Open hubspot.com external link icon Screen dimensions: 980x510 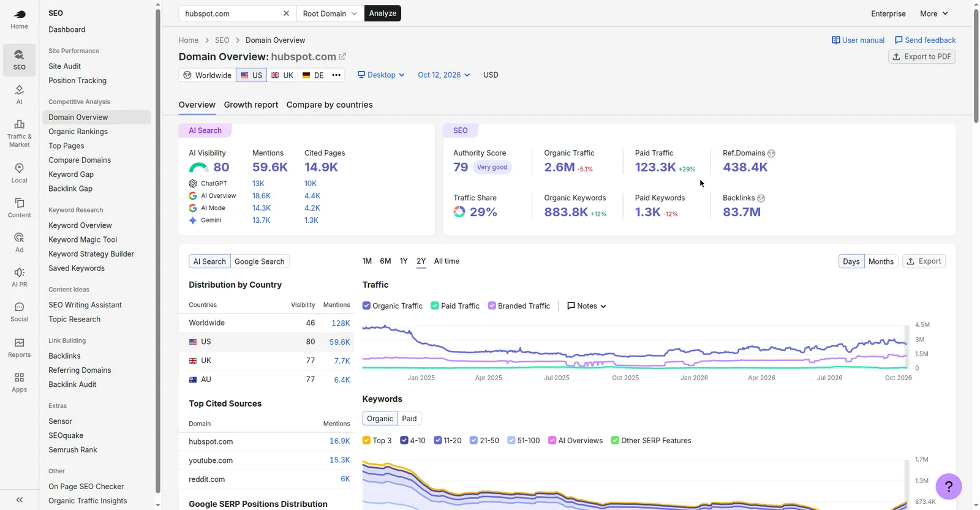click(342, 56)
